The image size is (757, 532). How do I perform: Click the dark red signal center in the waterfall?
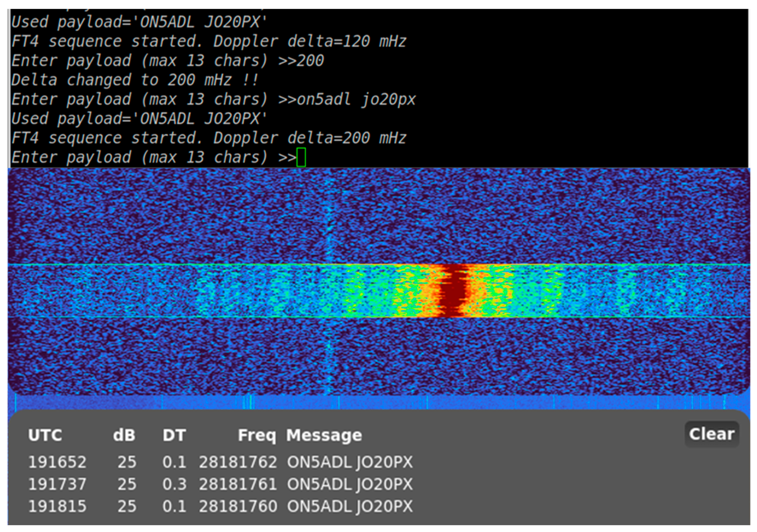(452, 291)
